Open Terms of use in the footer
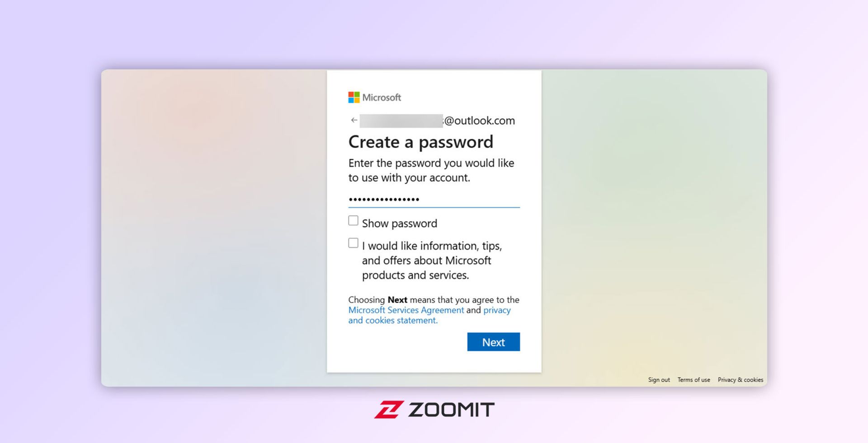Viewport: 868px width, 443px height. (693, 380)
